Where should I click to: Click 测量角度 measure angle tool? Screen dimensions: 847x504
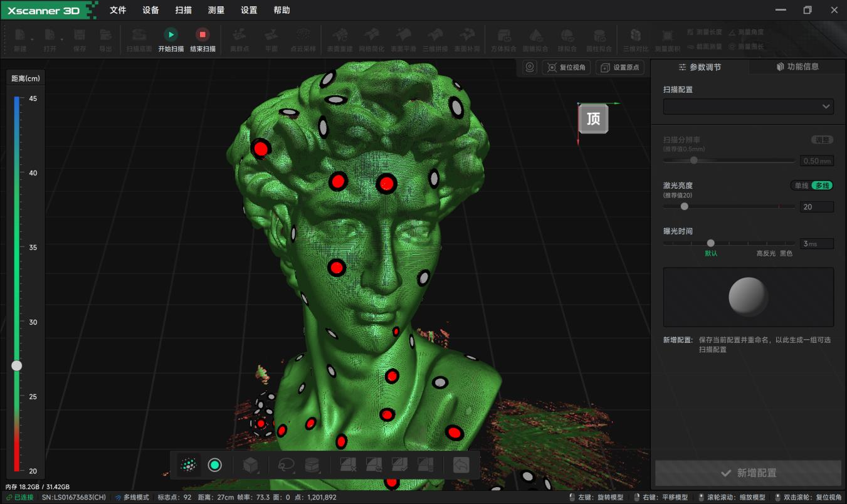pyautogui.click(x=746, y=32)
